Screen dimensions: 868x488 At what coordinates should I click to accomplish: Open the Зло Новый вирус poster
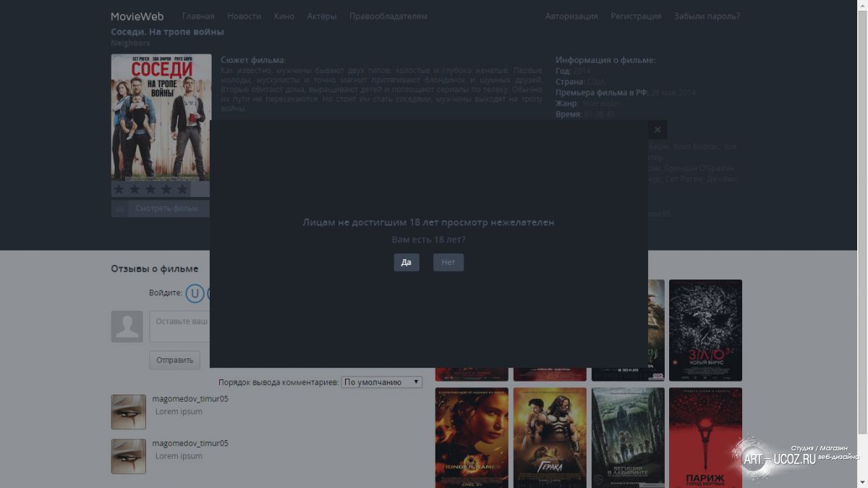[705, 330]
